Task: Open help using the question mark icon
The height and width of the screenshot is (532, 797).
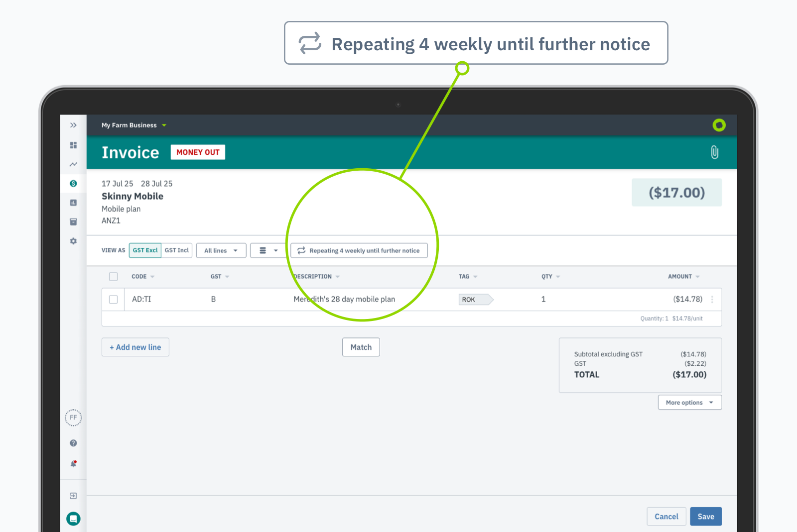Action: (73, 443)
